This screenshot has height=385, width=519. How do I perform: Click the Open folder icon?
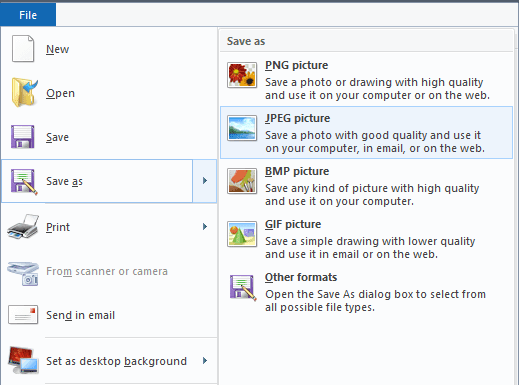tap(24, 92)
